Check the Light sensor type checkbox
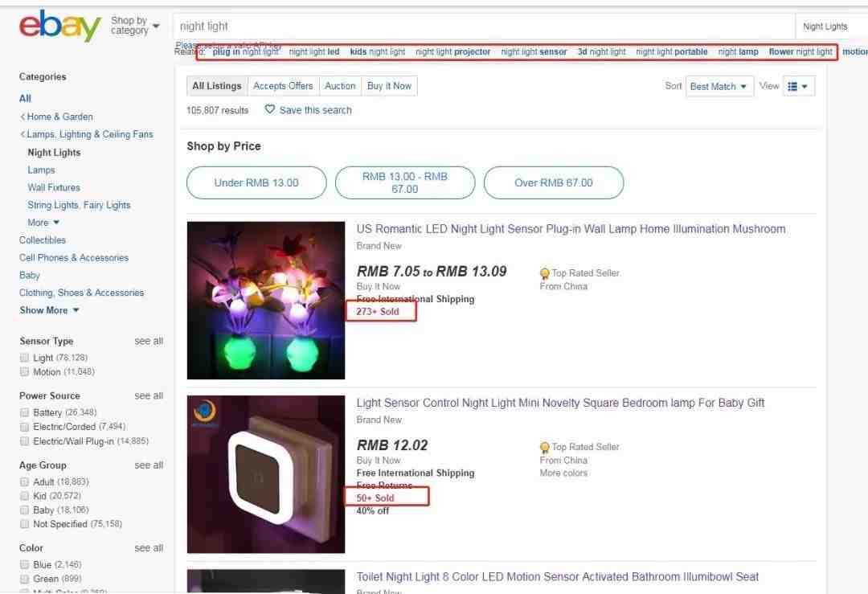Screen dimensions: 868x594 coord(25,358)
